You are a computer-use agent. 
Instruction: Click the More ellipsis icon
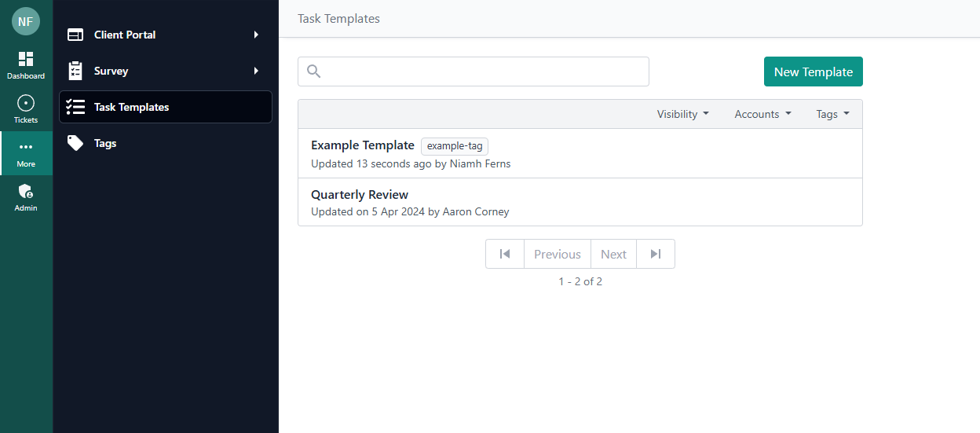[26, 147]
